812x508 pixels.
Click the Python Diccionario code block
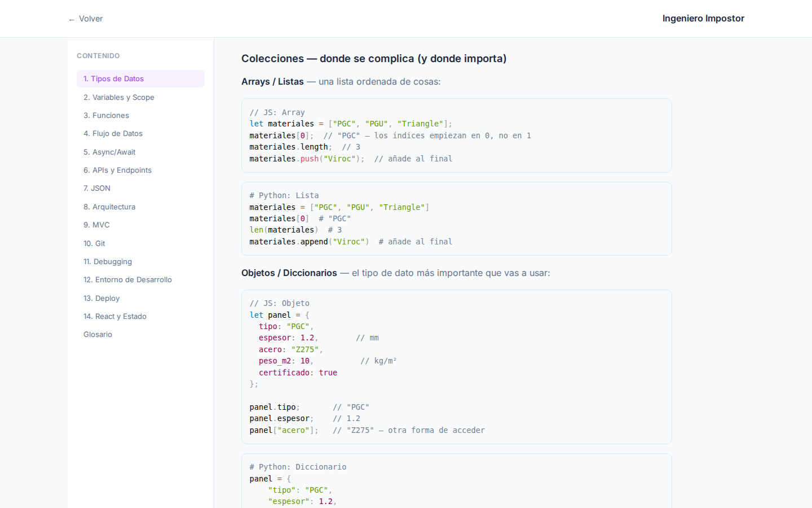click(456, 483)
